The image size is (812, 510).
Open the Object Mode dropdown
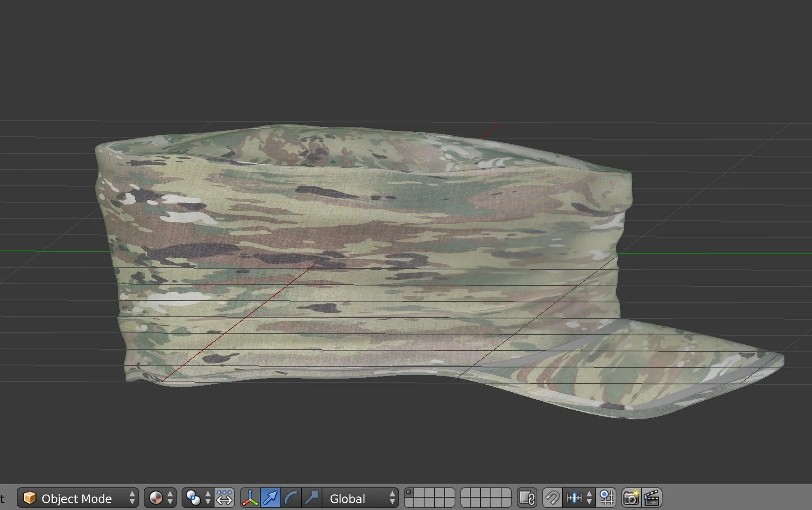77,498
